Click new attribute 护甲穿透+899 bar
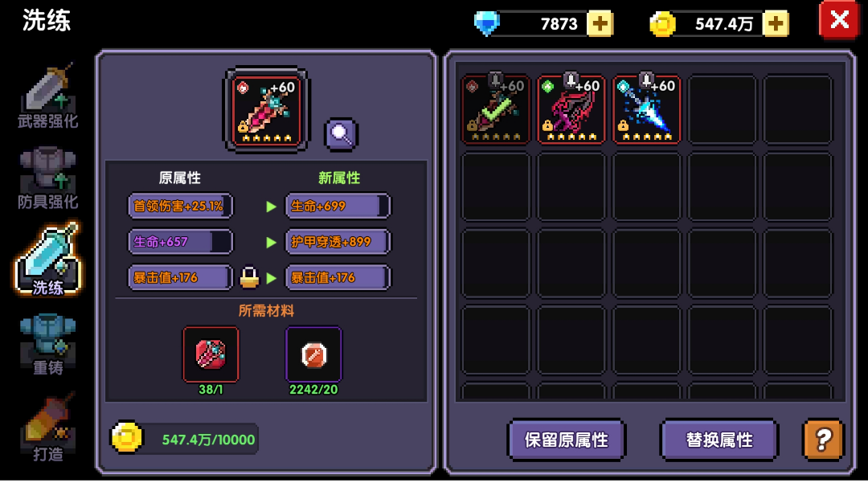Viewport: 868px width, 487px height. (x=338, y=242)
